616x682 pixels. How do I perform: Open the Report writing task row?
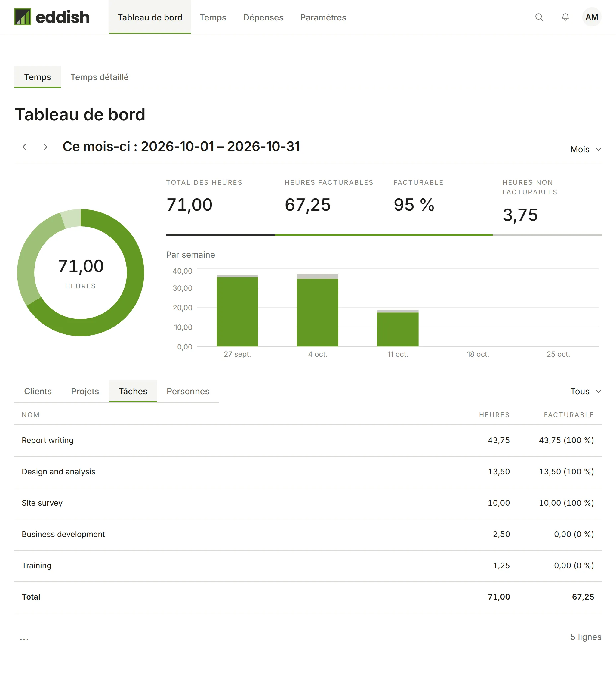(x=308, y=440)
